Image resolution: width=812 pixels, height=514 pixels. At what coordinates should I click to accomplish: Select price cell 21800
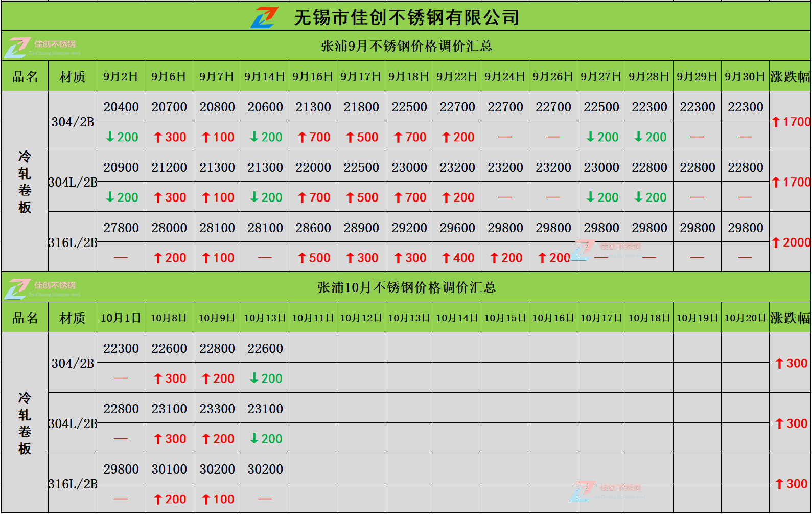click(x=361, y=107)
